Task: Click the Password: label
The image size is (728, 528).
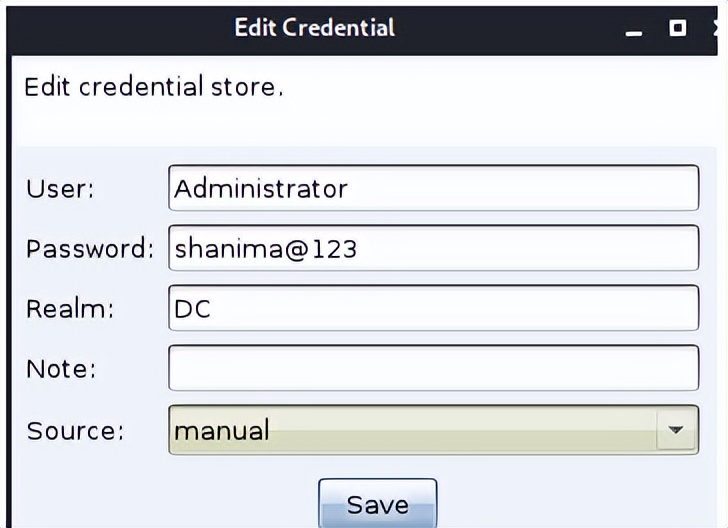Action: (90, 249)
